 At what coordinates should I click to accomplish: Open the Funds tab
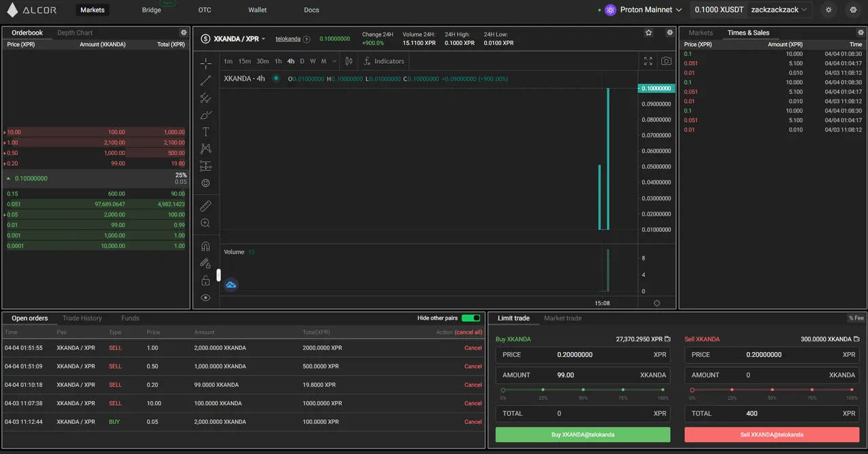click(130, 318)
